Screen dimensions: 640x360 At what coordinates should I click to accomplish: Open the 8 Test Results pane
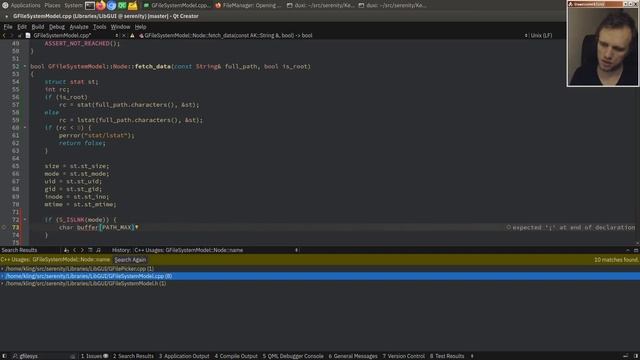[447, 356]
